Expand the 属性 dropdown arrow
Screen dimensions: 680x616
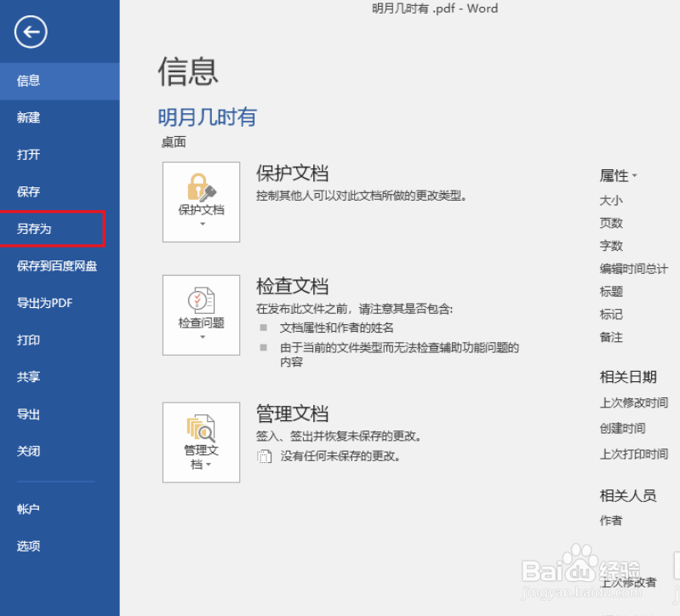(634, 175)
